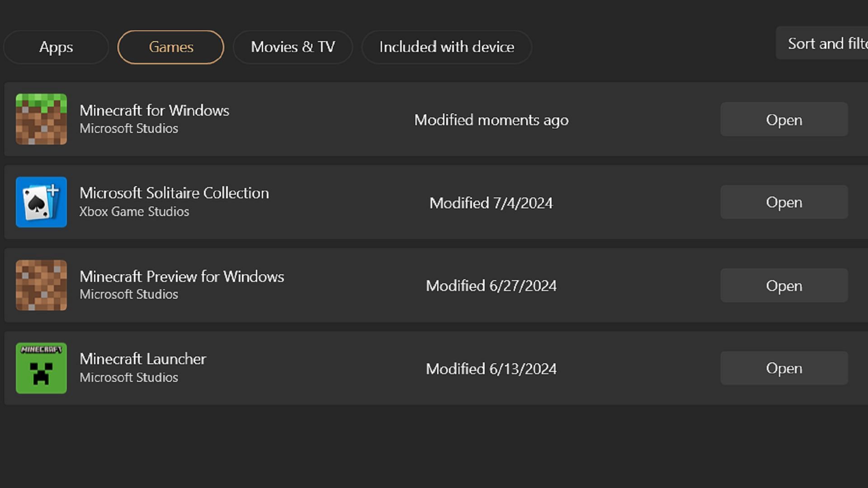Click the Minecraft for Windows app icon

41,118
